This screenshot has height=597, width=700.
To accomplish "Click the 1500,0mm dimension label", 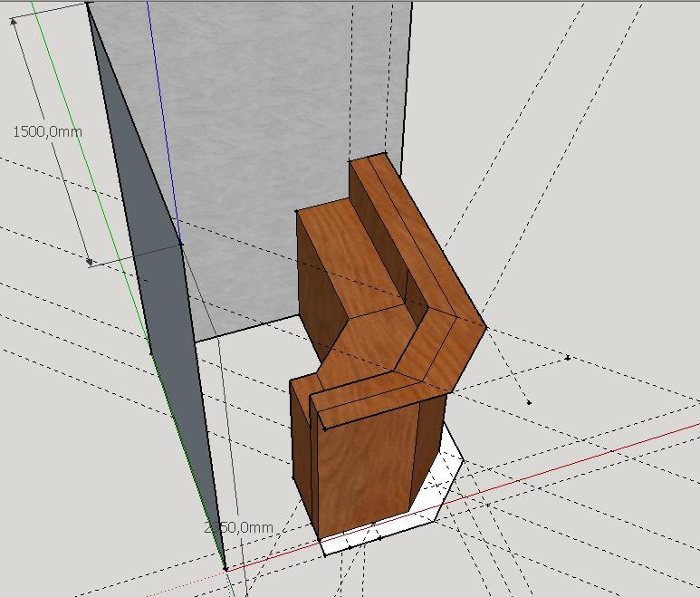I will [x=47, y=131].
